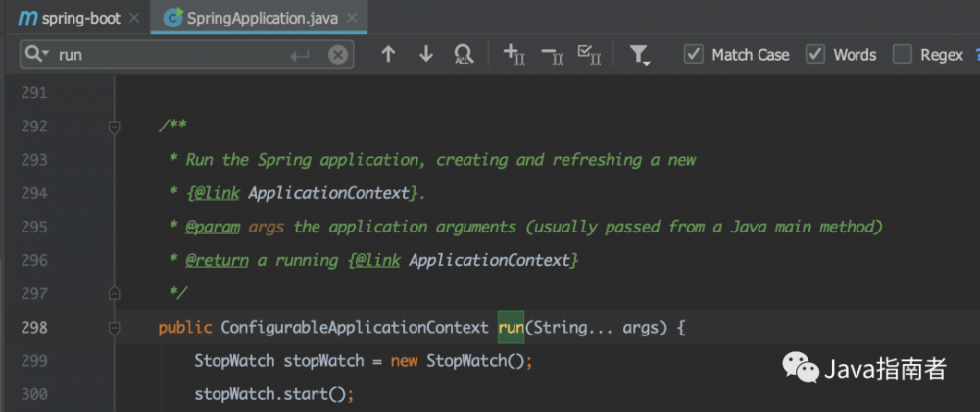Unselect occurrence icon
This screenshot has width=980, height=412.
pos(552,55)
